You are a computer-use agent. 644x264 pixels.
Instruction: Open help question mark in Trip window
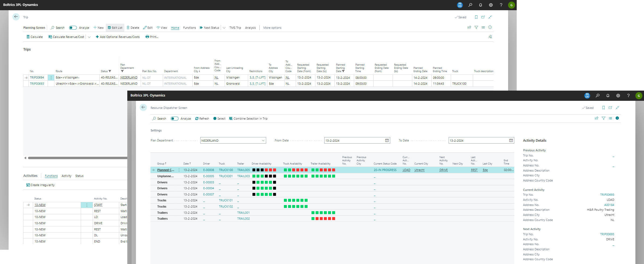coord(501,5)
